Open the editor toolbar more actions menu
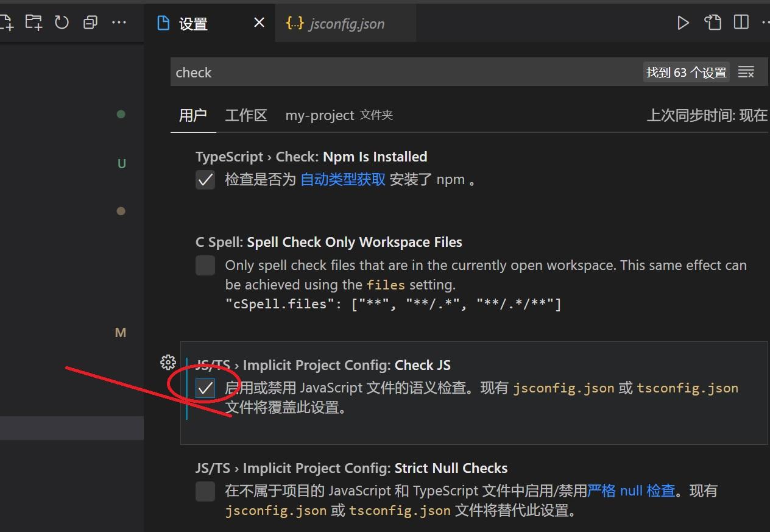 (766, 22)
